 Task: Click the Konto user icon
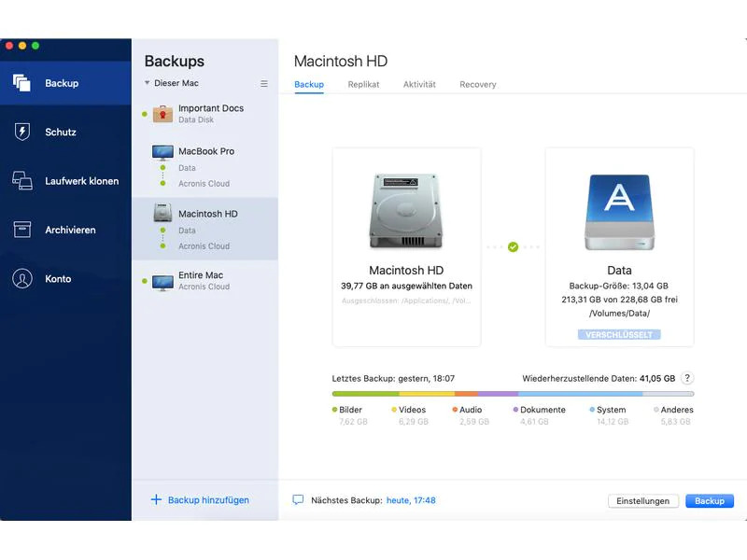click(x=21, y=278)
